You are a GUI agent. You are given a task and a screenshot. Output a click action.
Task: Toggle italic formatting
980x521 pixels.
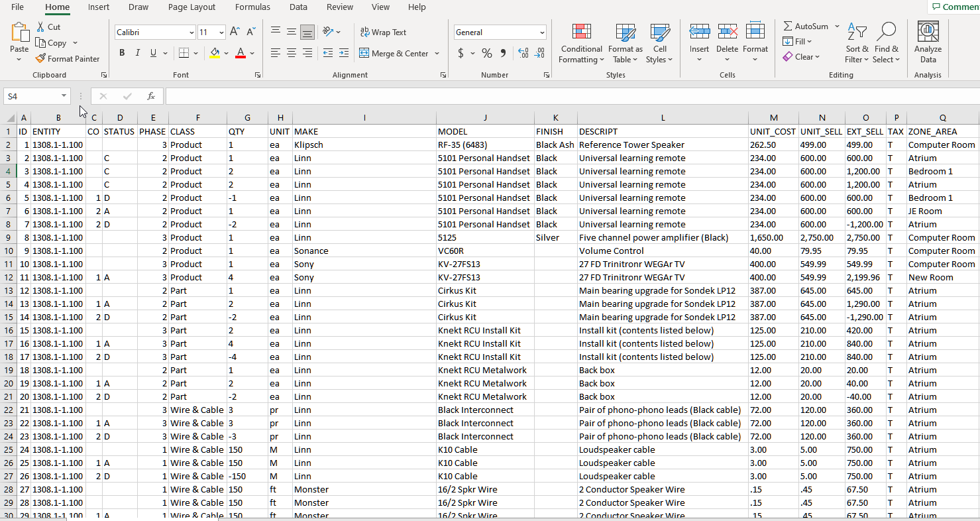(138, 53)
